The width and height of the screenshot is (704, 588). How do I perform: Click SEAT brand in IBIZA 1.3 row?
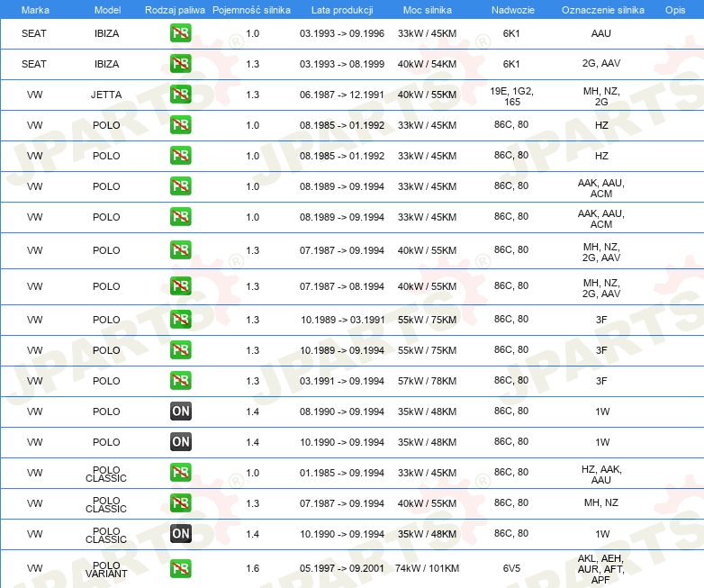tap(34, 64)
